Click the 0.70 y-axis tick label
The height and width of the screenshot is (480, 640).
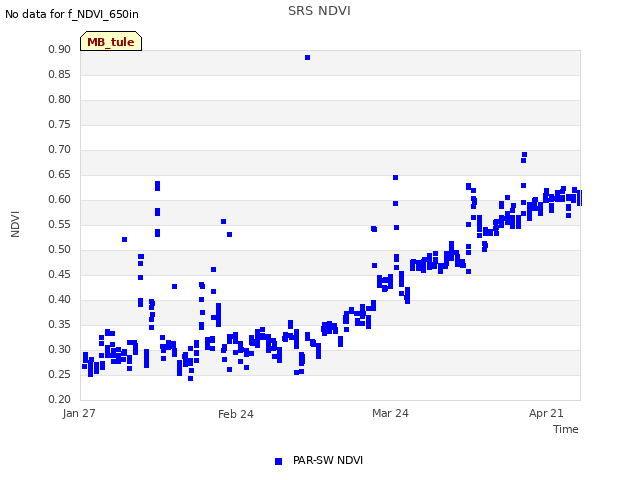pos(60,149)
